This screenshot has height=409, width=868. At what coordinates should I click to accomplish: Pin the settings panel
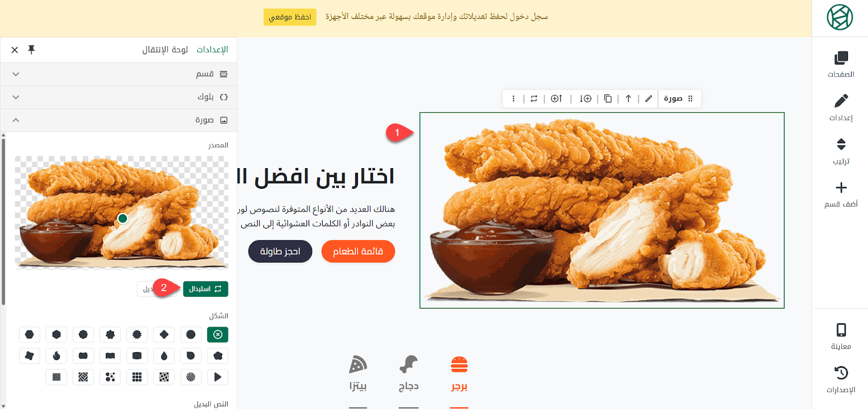[31, 50]
